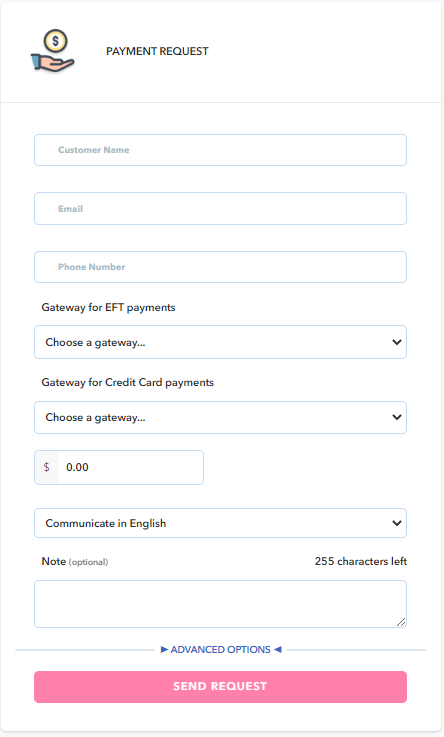Image resolution: width=444 pixels, height=737 pixels.
Task: Focus the Customer Name field
Action: point(220,150)
